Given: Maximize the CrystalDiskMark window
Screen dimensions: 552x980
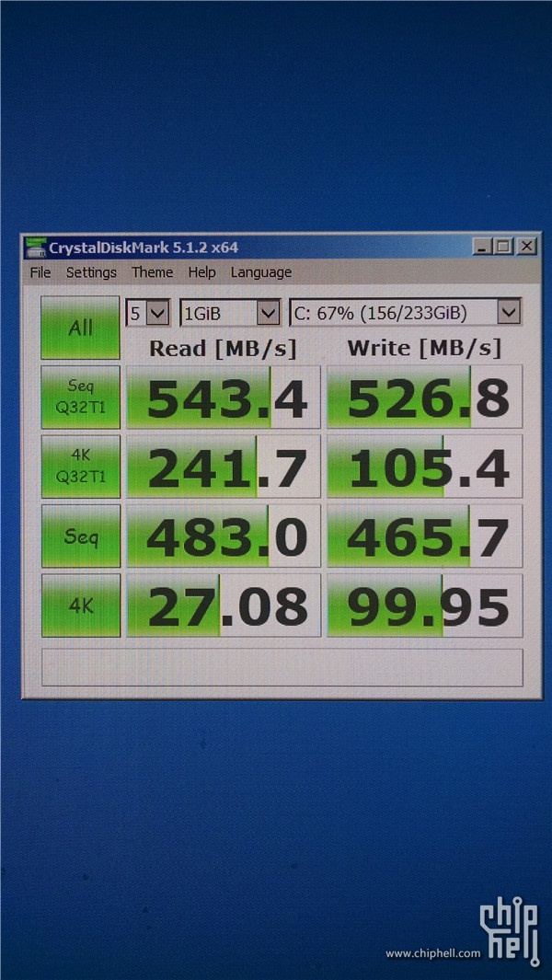Looking at the screenshot, I should click(x=503, y=247).
